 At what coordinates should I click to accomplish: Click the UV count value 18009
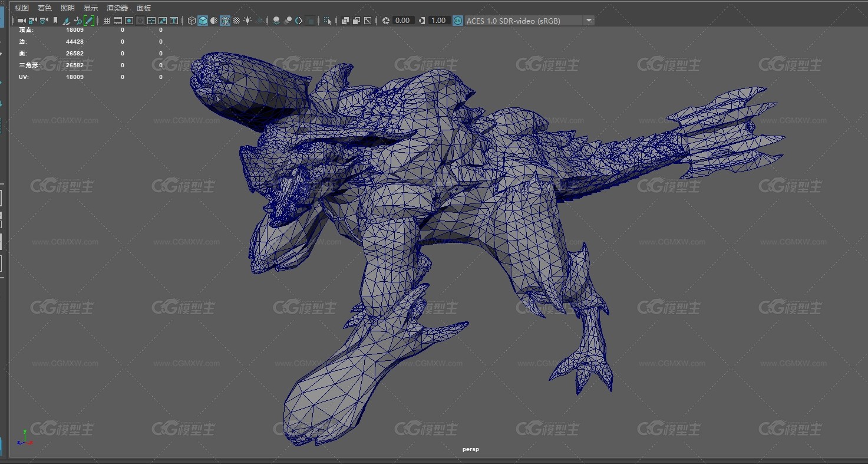pyautogui.click(x=75, y=77)
